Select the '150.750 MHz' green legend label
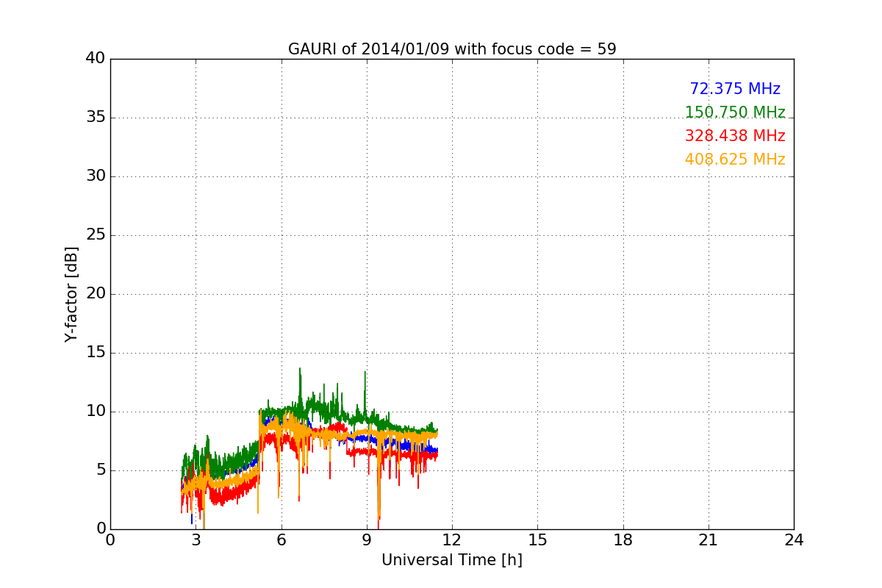The width and height of the screenshot is (882, 588). point(735,112)
